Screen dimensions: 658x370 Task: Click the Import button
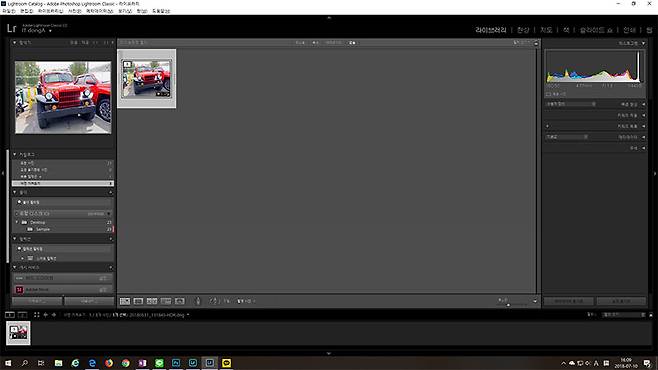tap(37, 301)
